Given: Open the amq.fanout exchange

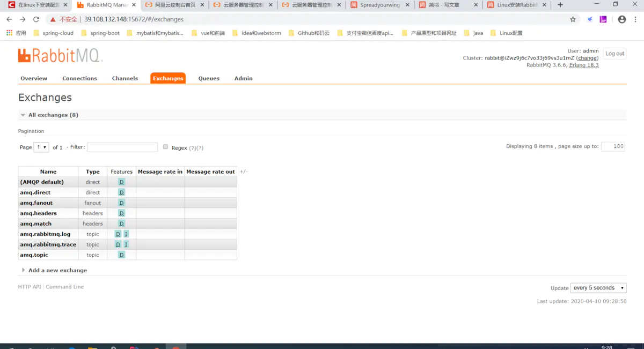Looking at the screenshot, I should coord(36,203).
